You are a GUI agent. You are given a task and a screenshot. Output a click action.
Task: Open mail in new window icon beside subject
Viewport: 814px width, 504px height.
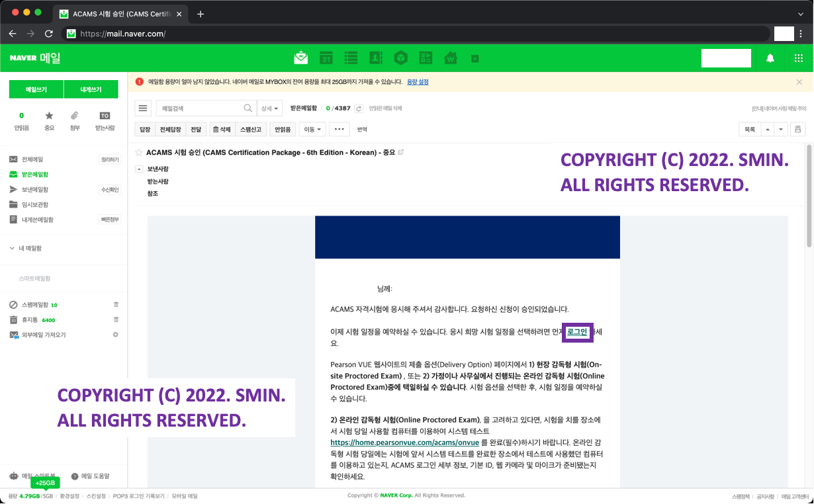[400, 152]
